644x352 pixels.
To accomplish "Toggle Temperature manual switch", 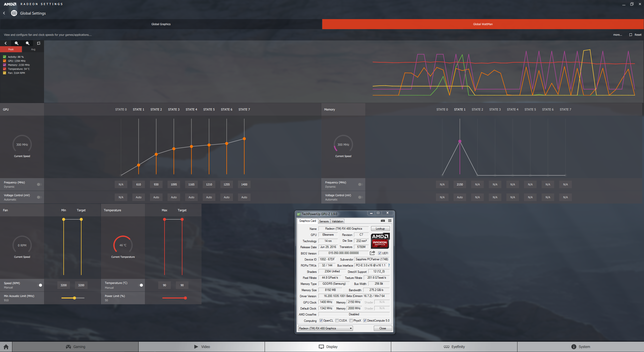I will coord(140,285).
